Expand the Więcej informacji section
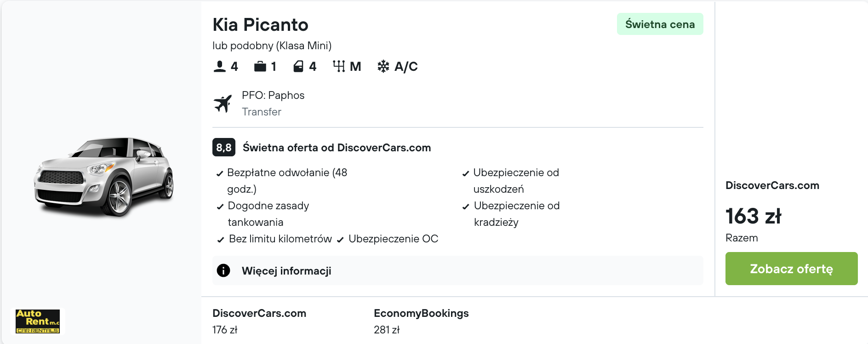 [x=286, y=271]
